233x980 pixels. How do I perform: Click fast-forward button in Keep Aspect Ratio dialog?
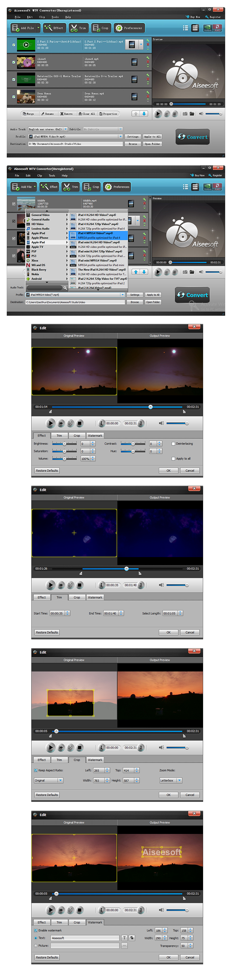click(x=61, y=747)
